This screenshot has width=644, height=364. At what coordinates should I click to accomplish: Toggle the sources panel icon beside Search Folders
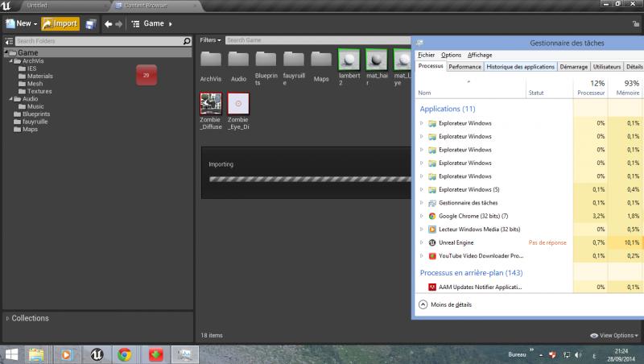click(x=9, y=41)
